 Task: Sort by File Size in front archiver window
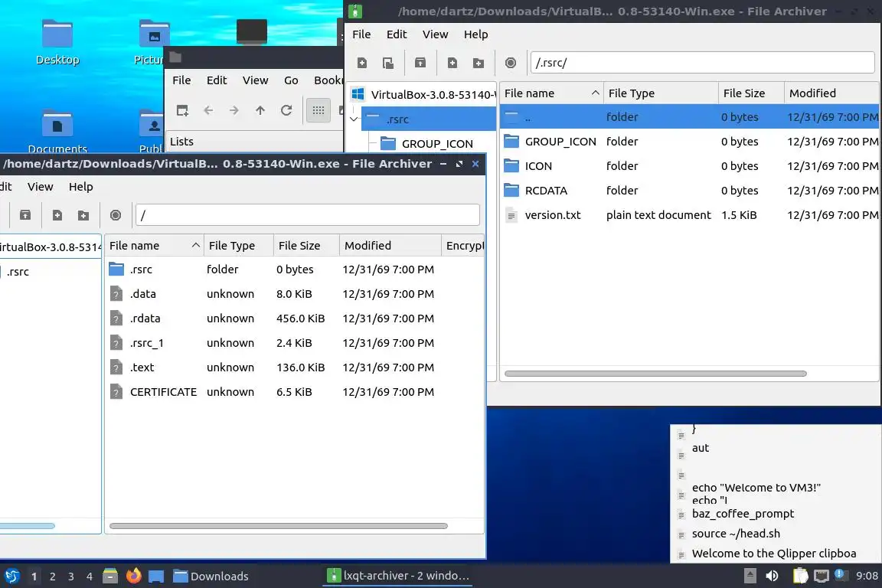306,246
